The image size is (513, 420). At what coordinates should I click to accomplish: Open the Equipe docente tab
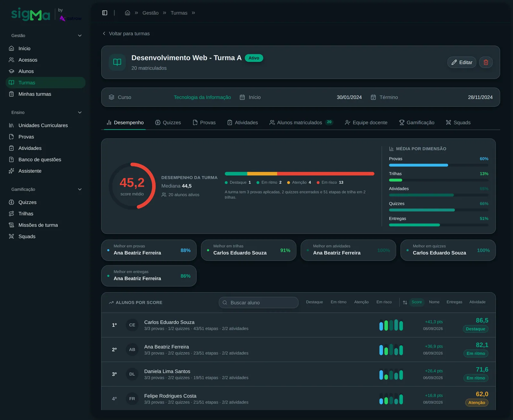coord(366,122)
